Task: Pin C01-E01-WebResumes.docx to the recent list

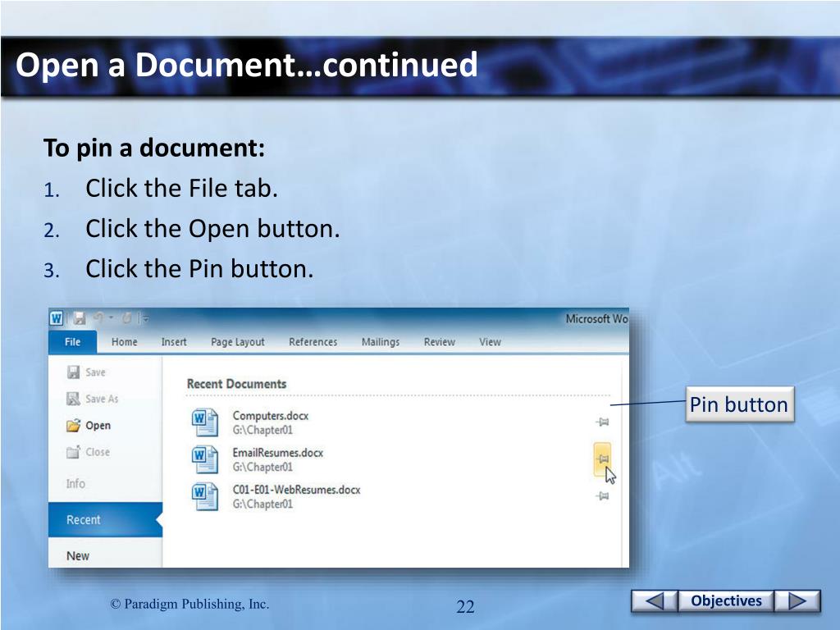Action: (x=603, y=496)
